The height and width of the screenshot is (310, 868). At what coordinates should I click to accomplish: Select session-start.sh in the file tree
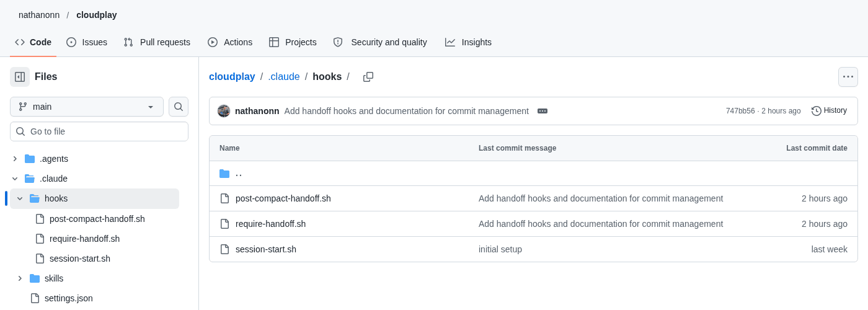pyautogui.click(x=80, y=259)
